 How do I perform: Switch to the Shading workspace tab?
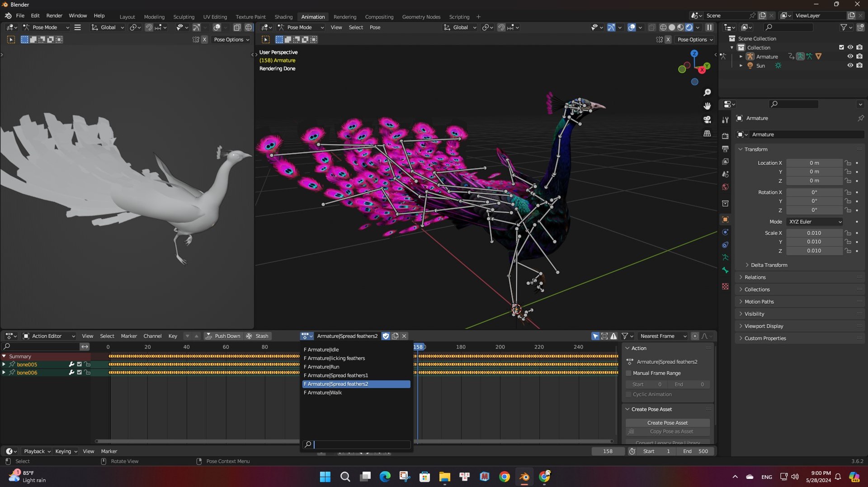(x=283, y=17)
